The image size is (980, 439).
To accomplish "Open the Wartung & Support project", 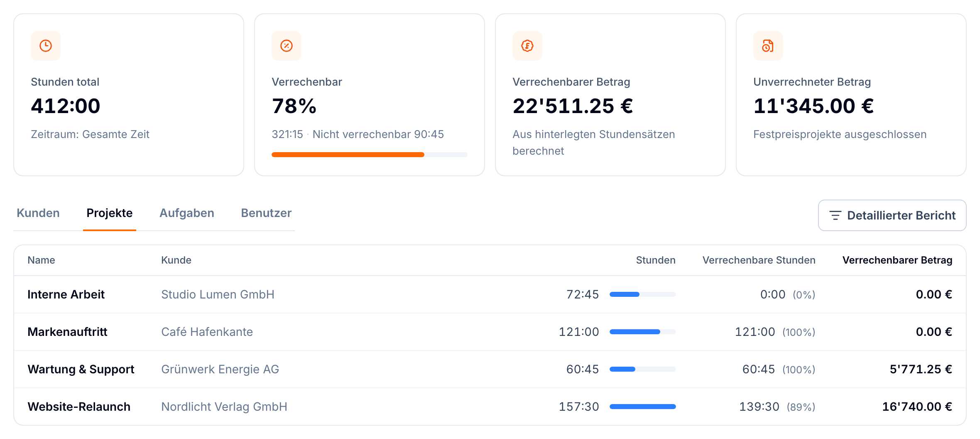I will click(x=81, y=369).
